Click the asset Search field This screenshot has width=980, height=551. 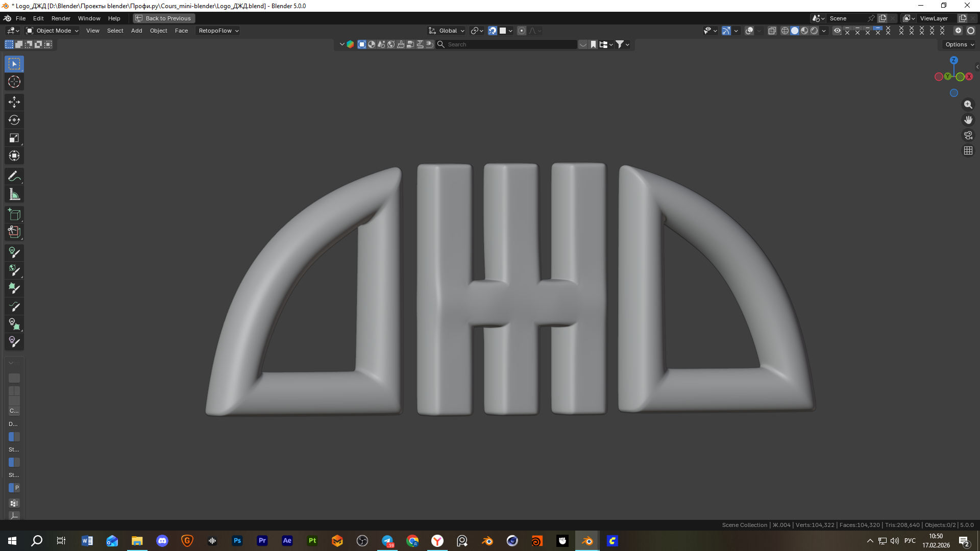(510, 44)
